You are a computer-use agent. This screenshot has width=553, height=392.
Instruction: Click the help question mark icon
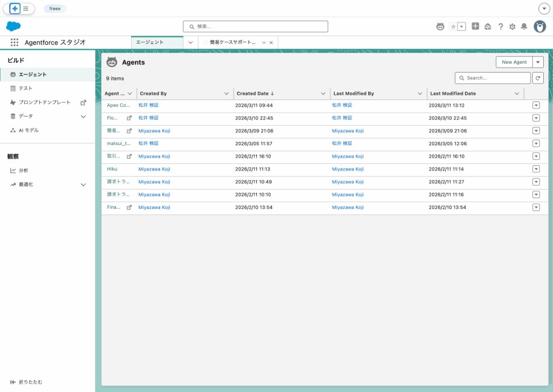click(501, 27)
